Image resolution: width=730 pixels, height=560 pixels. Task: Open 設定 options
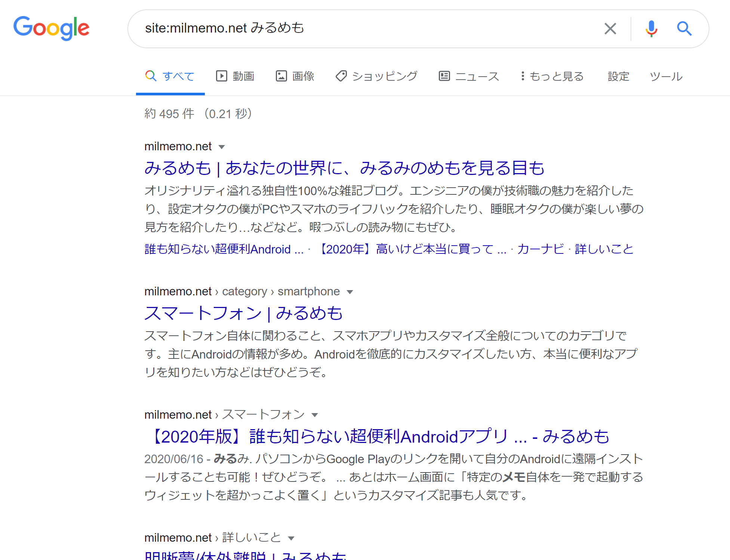coord(619,76)
